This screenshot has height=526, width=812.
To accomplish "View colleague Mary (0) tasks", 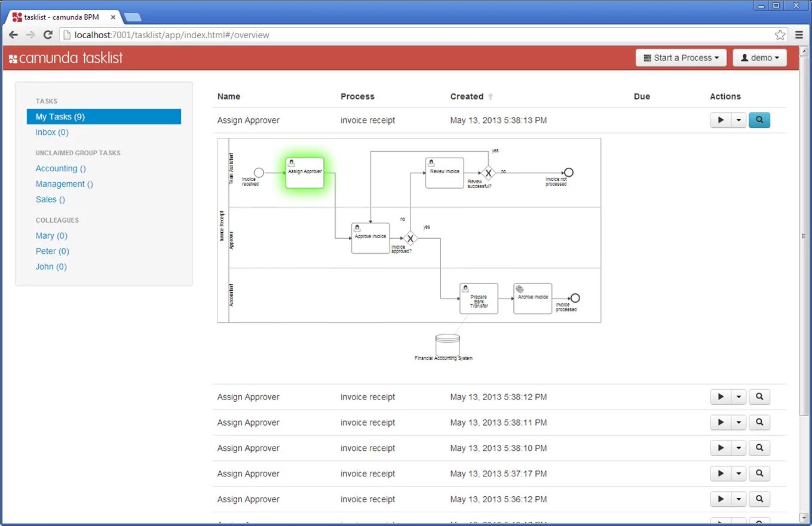I will (x=51, y=236).
